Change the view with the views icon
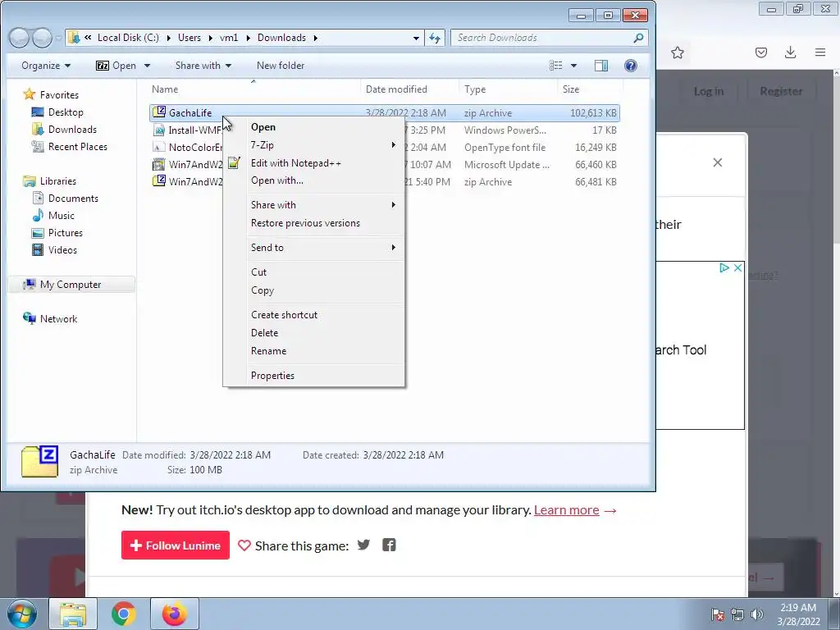Viewport: 840px width, 630px height. coord(556,66)
